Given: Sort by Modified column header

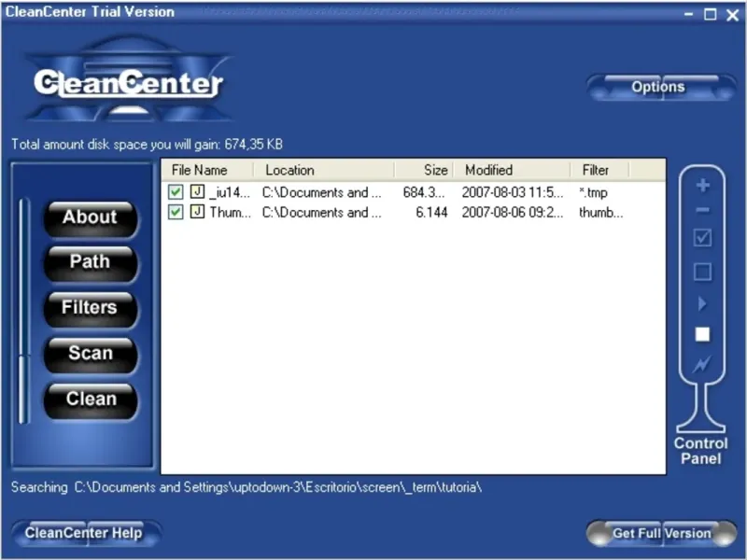Looking at the screenshot, I should pyautogui.click(x=512, y=170).
